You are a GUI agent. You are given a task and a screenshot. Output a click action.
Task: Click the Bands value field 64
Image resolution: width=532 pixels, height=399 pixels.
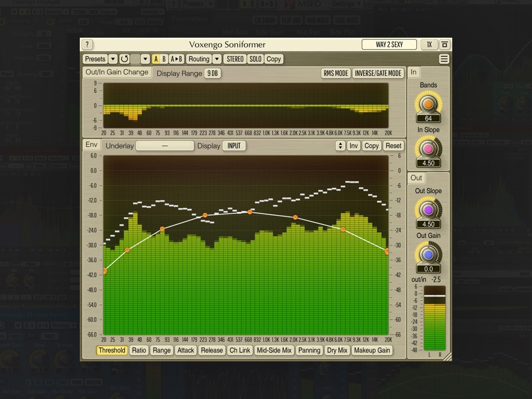(428, 119)
